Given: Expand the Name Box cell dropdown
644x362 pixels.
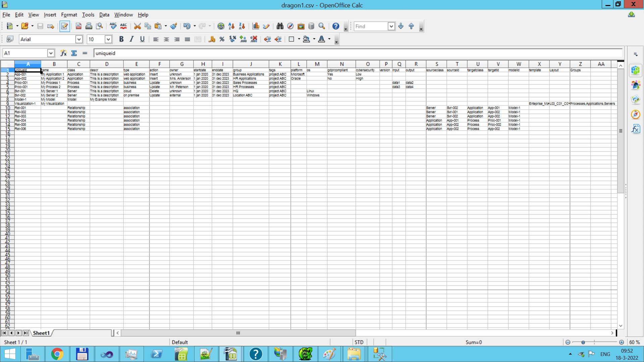Looking at the screenshot, I should 51,53.
